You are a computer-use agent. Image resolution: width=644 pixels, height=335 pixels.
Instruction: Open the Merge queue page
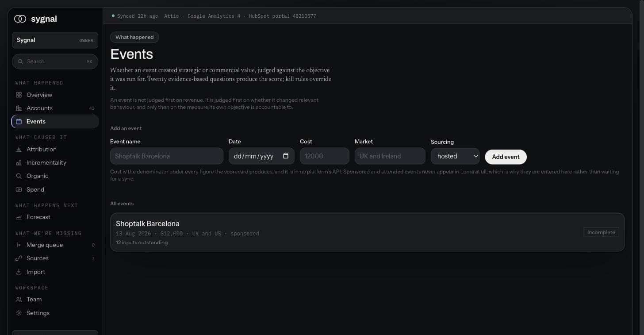click(x=55, y=245)
